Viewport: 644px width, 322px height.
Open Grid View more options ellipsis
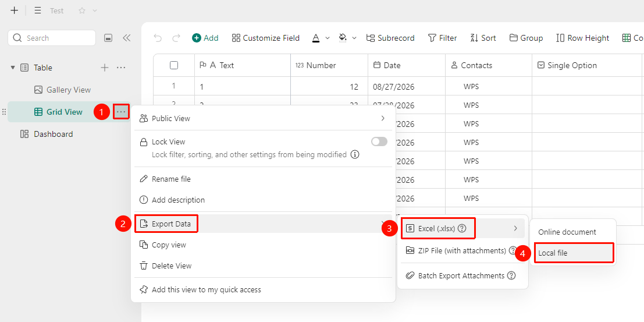pyautogui.click(x=121, y=112)
